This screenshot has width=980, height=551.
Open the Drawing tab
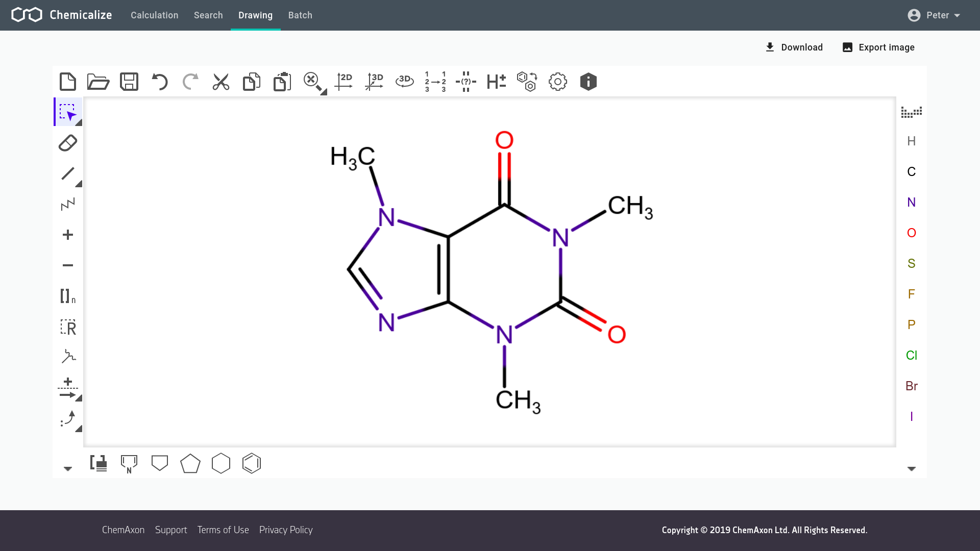[255, 15]
